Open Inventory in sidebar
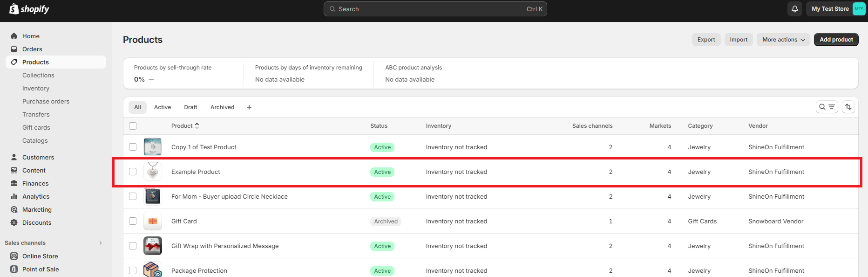The width and height of the screenshot is (868, 277). point(36,88)
